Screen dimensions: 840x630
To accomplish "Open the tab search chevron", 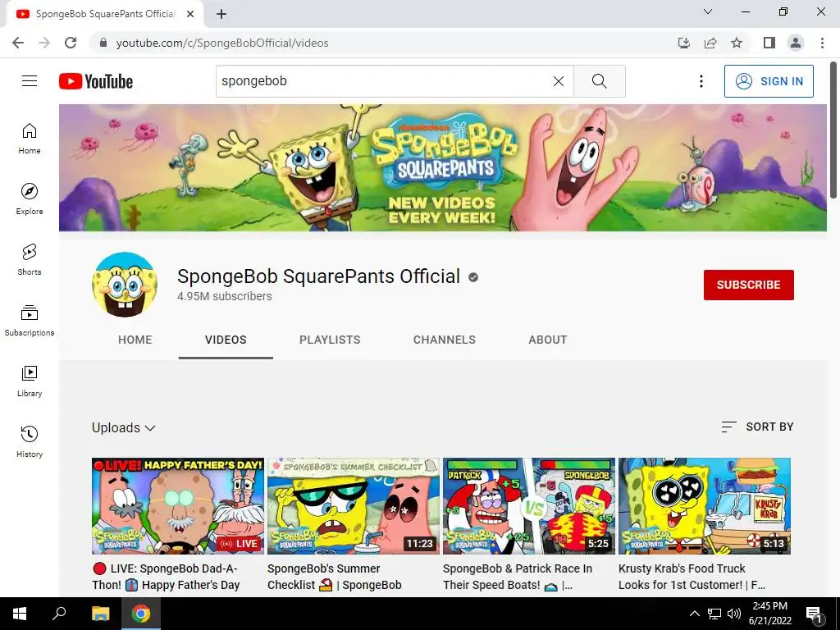I will [x=708, y=11].
